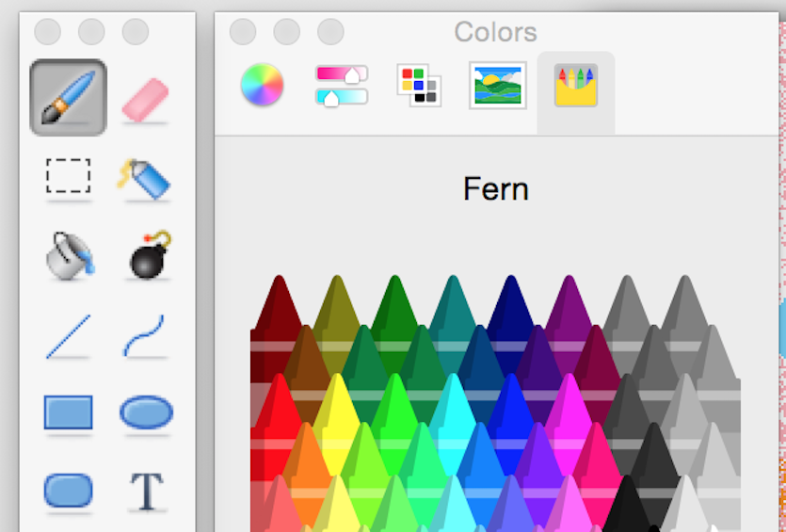Select the Rectangle shape tool

pyautogui.click(x=68, y=412)
